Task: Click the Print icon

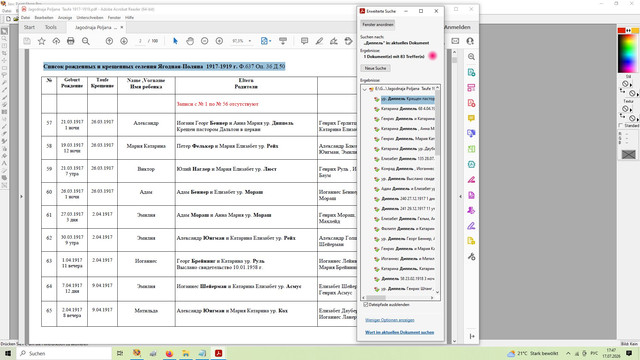Action: (x=71, y=41)
